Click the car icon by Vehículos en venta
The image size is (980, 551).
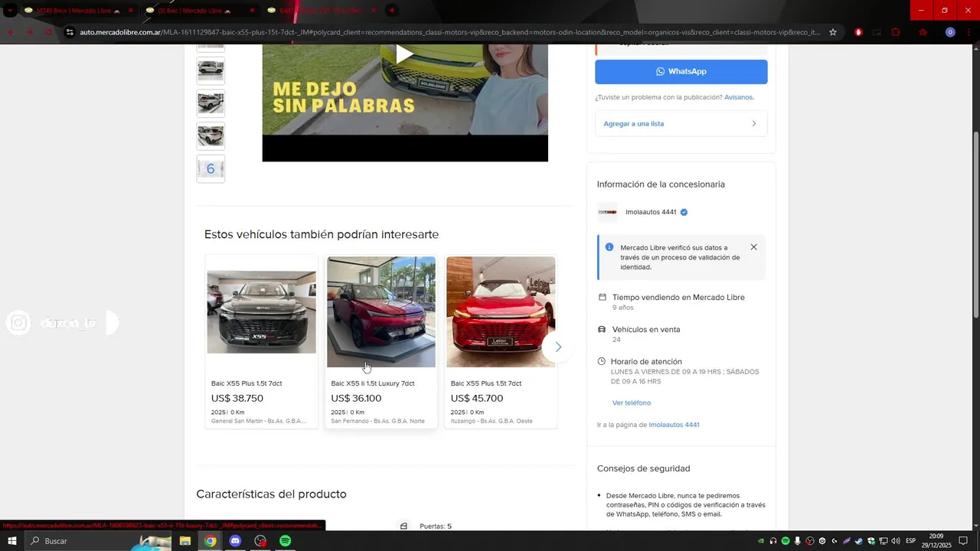602,329
